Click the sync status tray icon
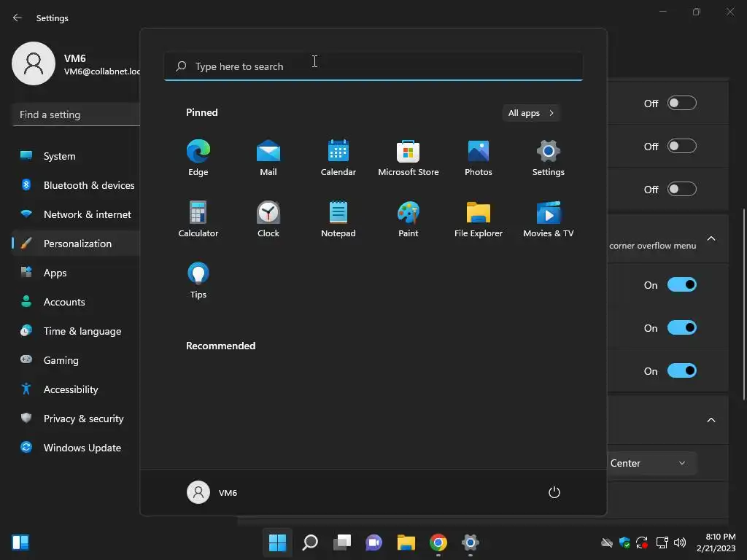Screen dimensions: 747x560 pos(642,542)
